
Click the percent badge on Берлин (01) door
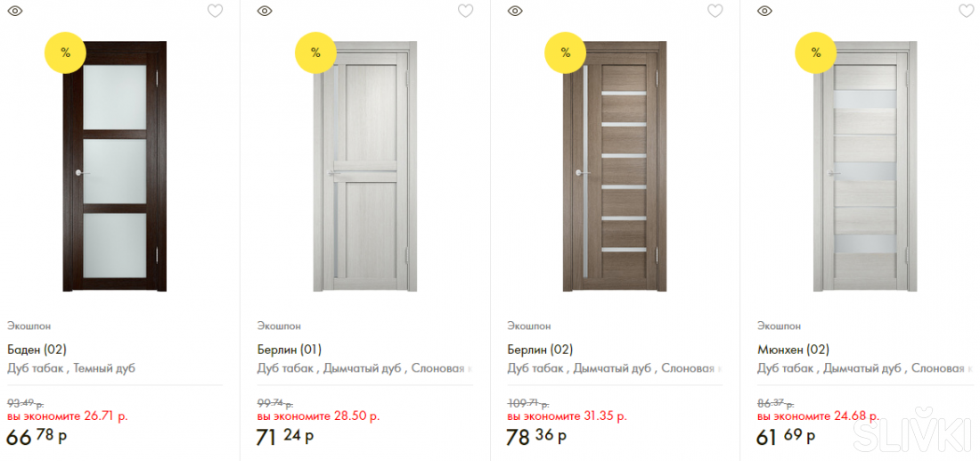tap(315, 53)
